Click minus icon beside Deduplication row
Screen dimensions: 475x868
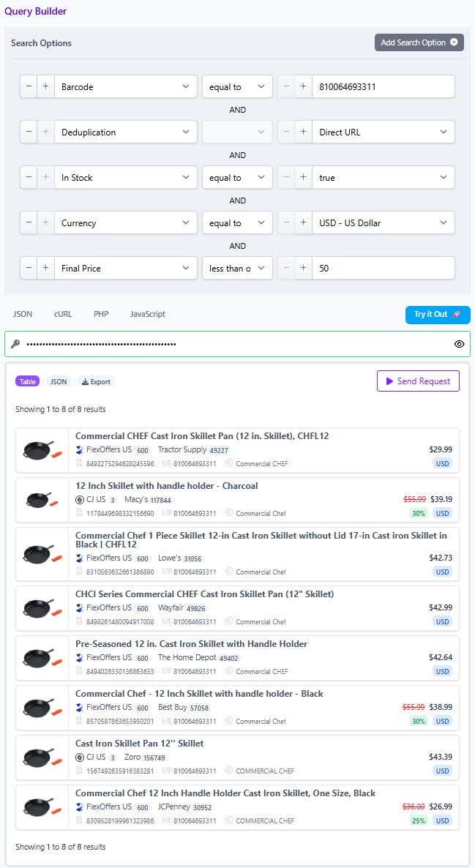(x=29, y=132)
